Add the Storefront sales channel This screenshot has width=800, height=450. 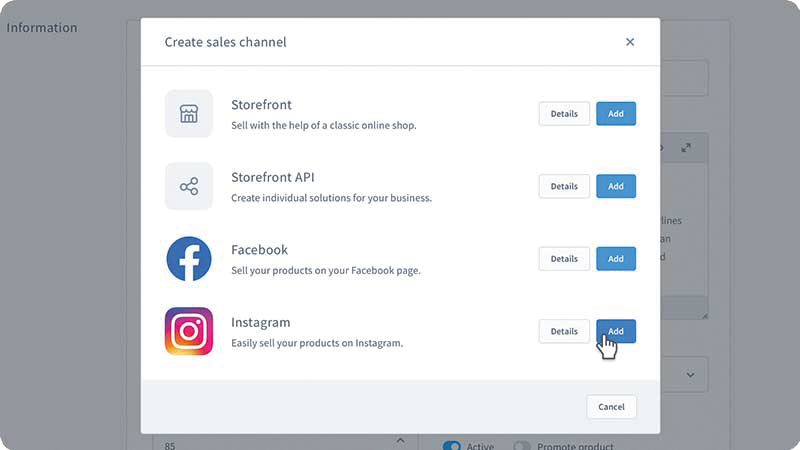click(x=616, y=114)
